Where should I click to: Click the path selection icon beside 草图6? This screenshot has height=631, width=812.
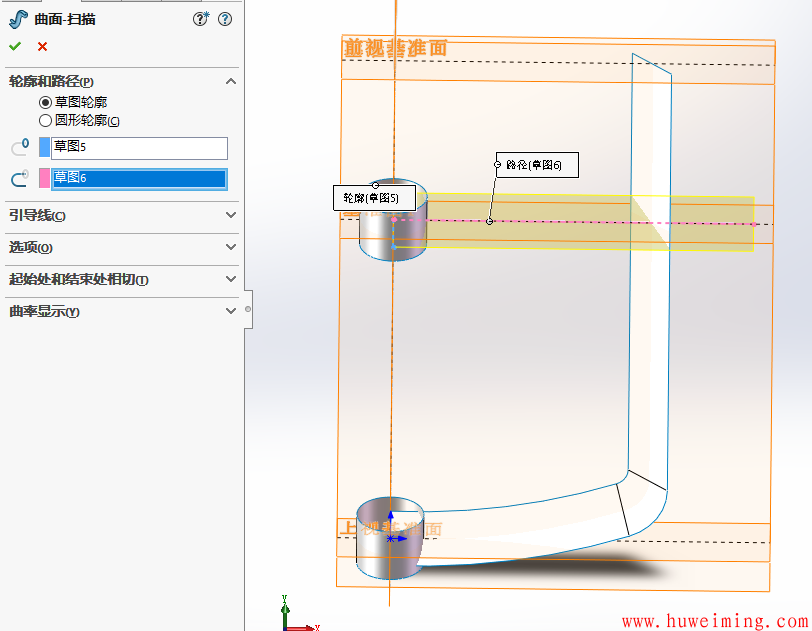click(19, 179)
